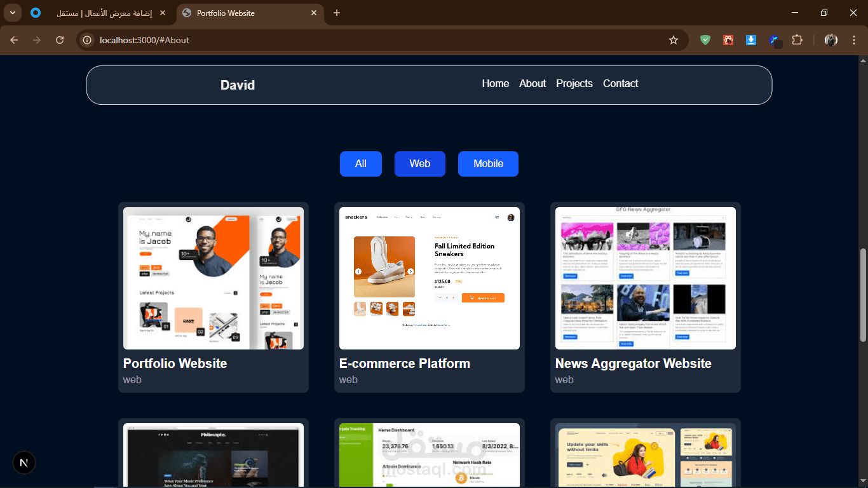Open the Philosophy music blog thumbnail
The width and height of the screenshot is (868, 488).
pyautogui.click(x=214, y=455)
